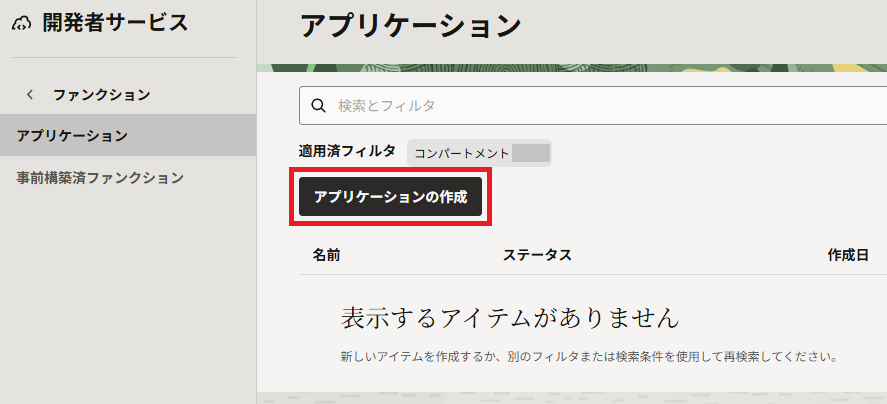Click the 表示するアイテムがありません empty message
This screenshot has width=887, height=404.
[510, 318]
